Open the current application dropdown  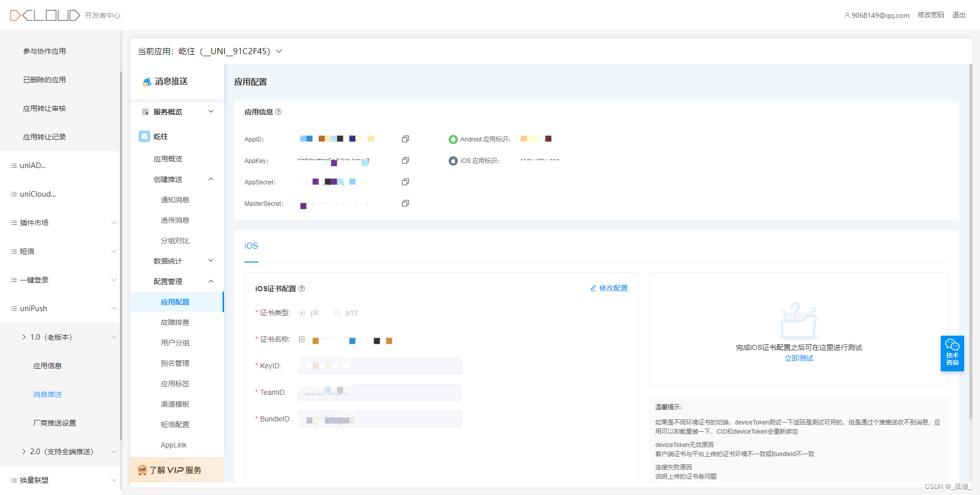click(279, 51)
